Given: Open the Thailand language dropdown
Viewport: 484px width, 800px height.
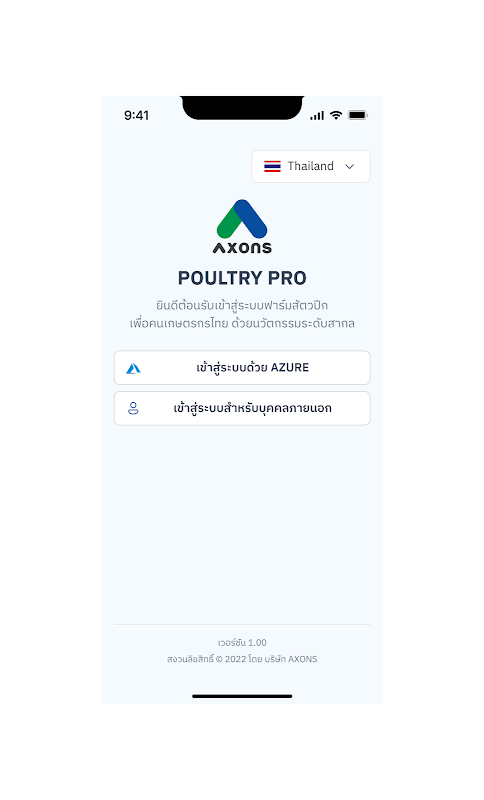Looking at the screenshot, I should (311, 166).
